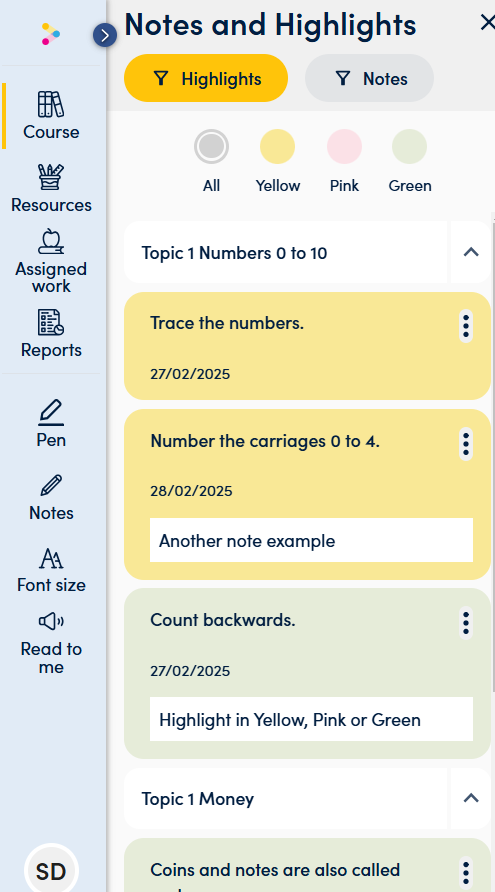The image size is (495, 892).
Task: Change the Font size
Action: [51, 570]
